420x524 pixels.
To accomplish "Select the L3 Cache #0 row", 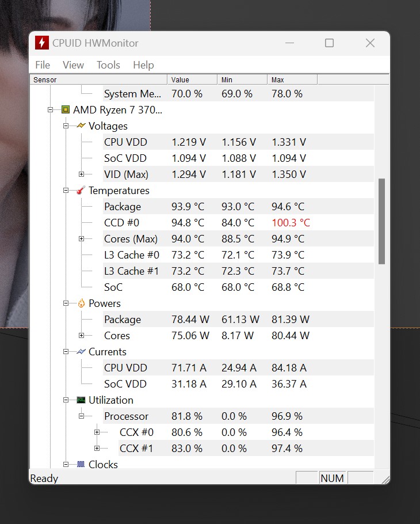I will (238, 255).
